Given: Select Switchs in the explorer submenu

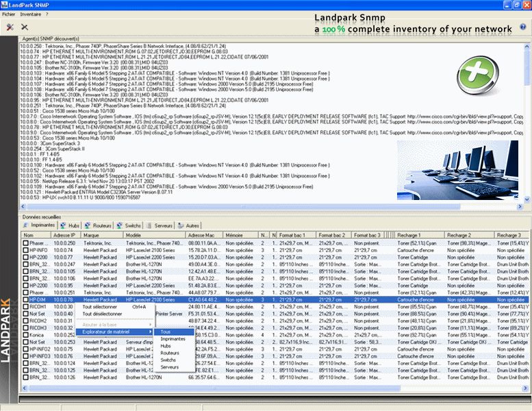Looking at the screenshot, I should [174, 360].
